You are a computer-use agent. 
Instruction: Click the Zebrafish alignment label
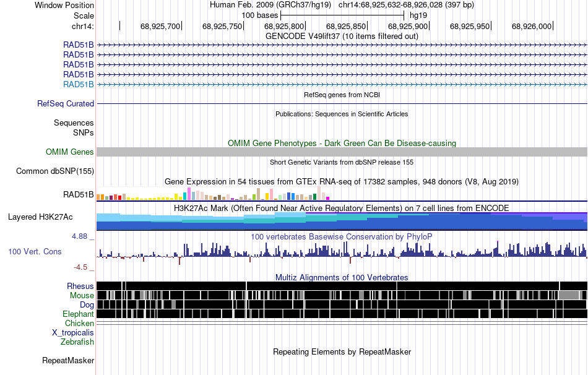point(77,342)
